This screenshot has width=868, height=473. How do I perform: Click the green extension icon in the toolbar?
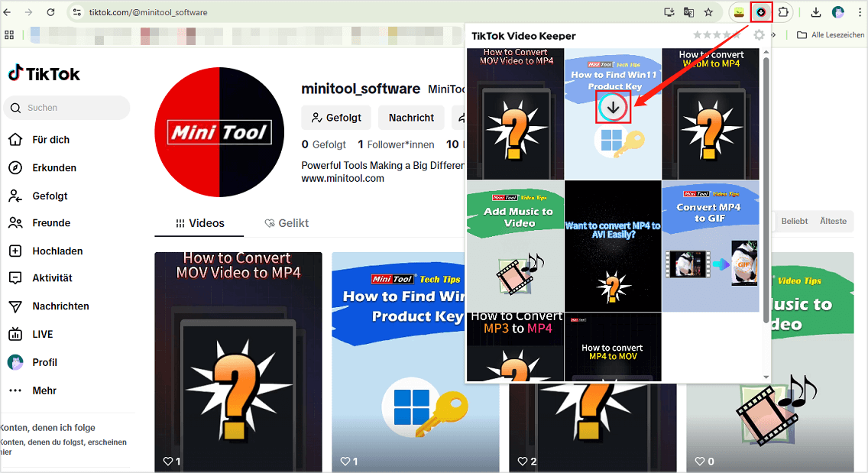[739, 12]
